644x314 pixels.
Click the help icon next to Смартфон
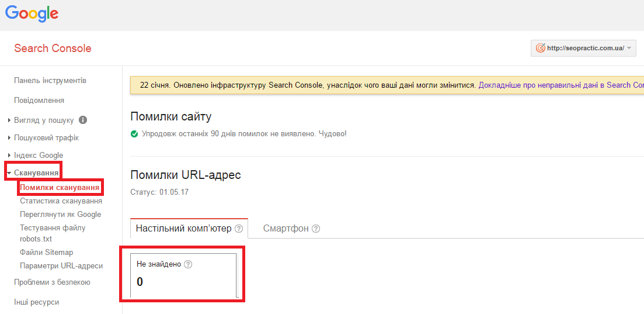tap(316, 229)
